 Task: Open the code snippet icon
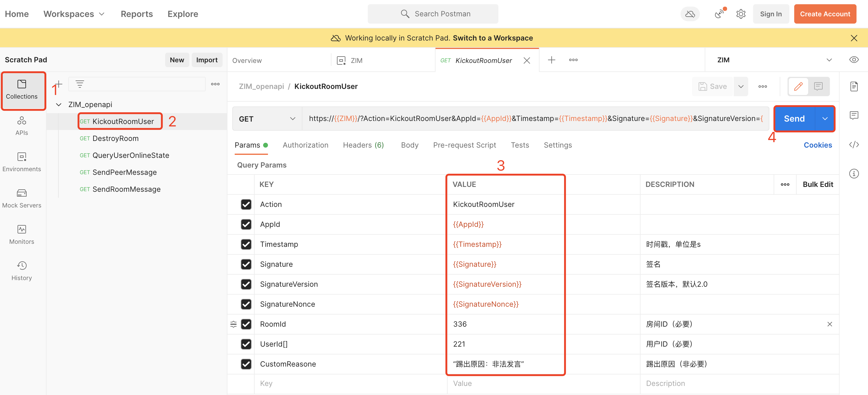pos(853,145)
